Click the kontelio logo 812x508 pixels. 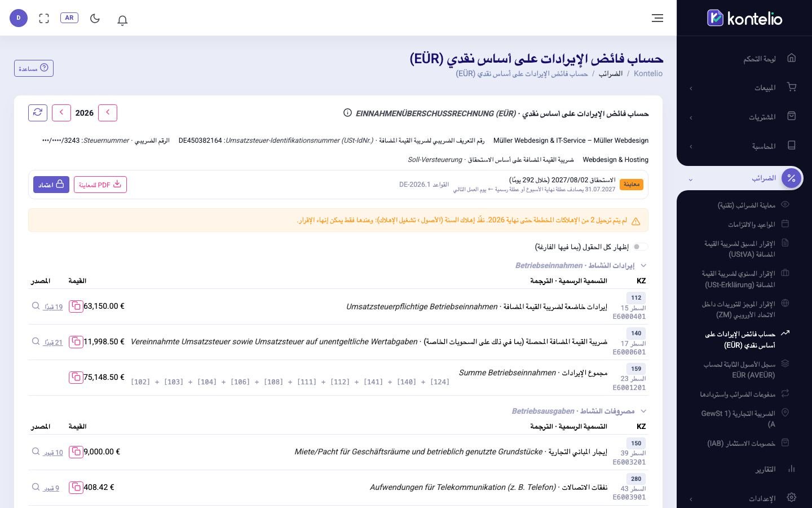[744, 18]
